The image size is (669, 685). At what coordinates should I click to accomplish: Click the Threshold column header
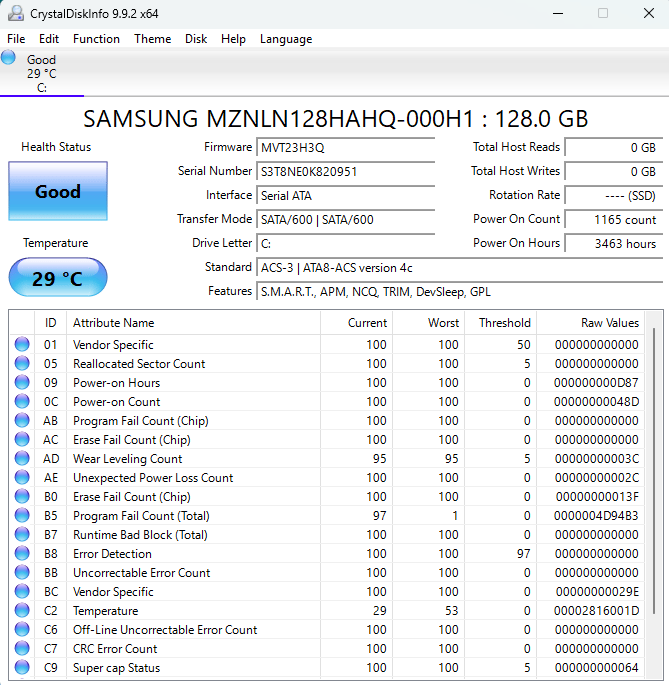(501, 323)
